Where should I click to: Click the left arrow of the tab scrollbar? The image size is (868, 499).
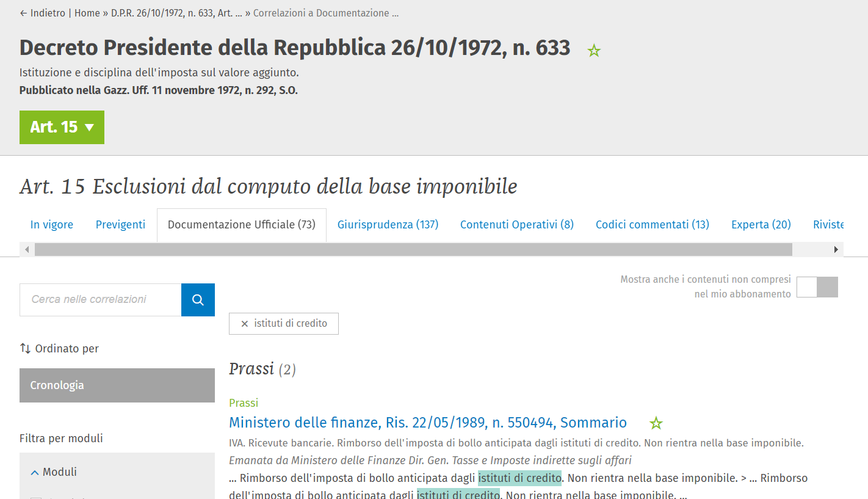[27, 250]
